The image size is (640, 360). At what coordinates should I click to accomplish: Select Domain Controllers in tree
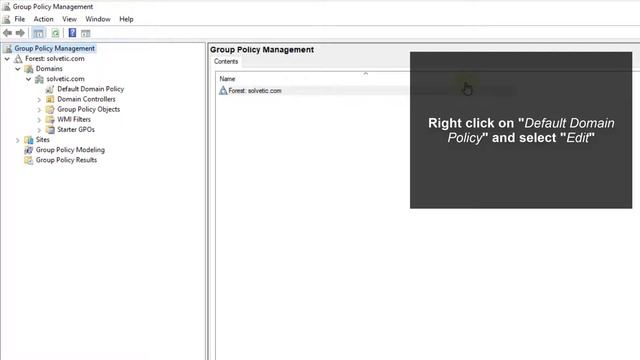tap(86, 99)
